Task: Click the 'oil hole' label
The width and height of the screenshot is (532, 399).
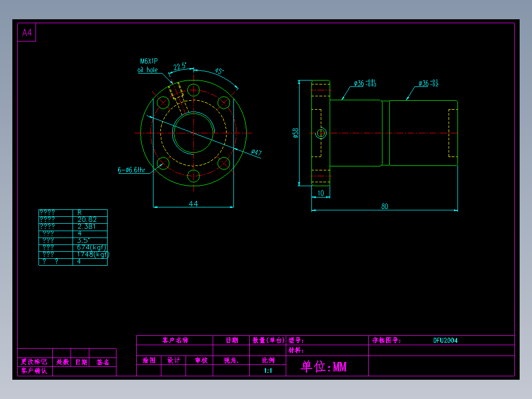Action: pyautogui.click(x=148, y=70)
